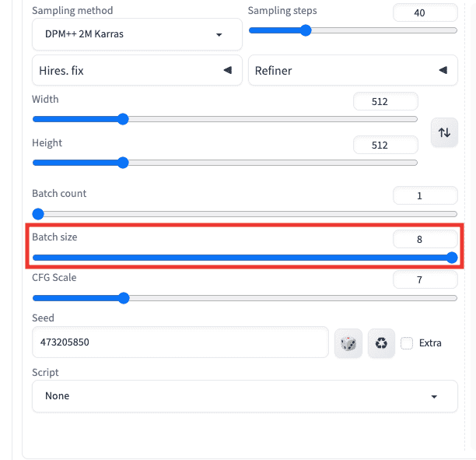The height and width of the screenshot is (460, 476).
Task: Click the CFG Scale slider
Action: pos(244,298)
